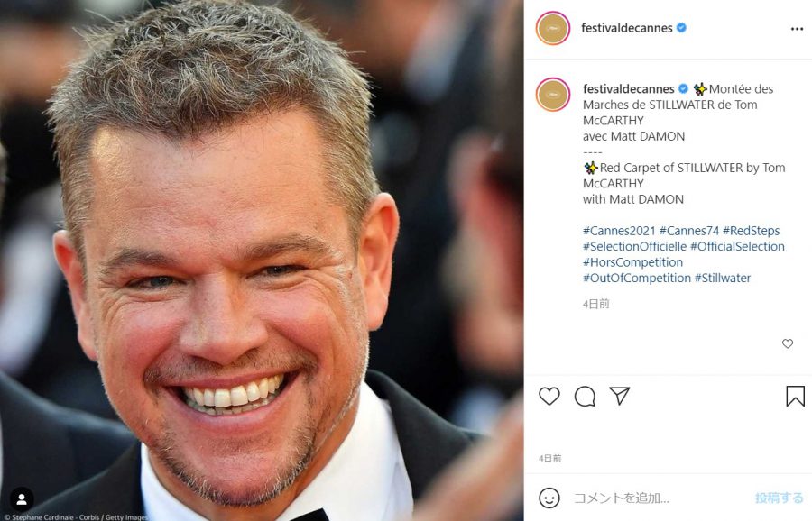Screen dimensions: 812x521
Task: Open the three-dot more options menu
Action: (797, 29)
